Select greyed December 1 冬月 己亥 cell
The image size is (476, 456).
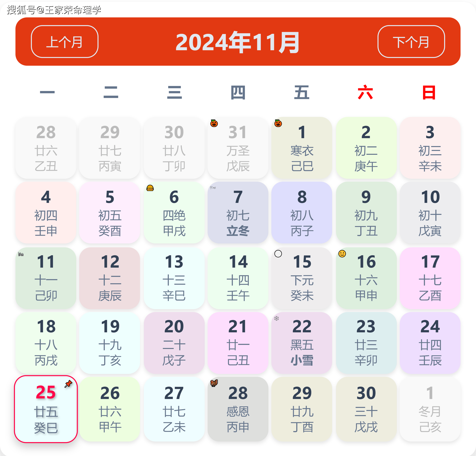point(430,409)
